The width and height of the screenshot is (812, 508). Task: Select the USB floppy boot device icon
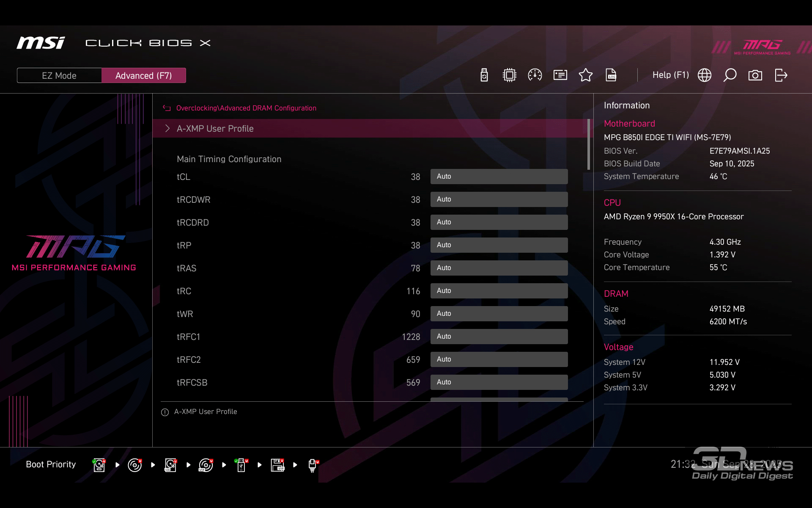tap(277, 465)
